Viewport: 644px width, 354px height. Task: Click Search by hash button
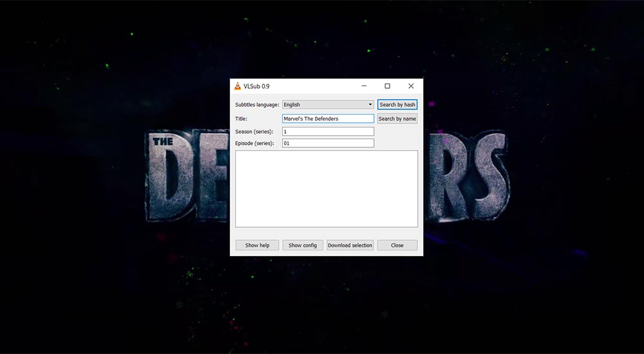pos(397,105)
